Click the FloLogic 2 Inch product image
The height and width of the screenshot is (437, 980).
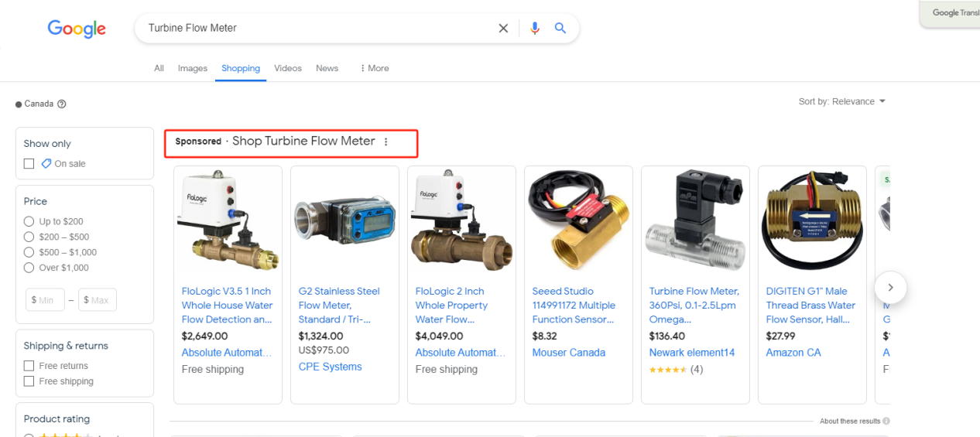click(x=461, y=221)
